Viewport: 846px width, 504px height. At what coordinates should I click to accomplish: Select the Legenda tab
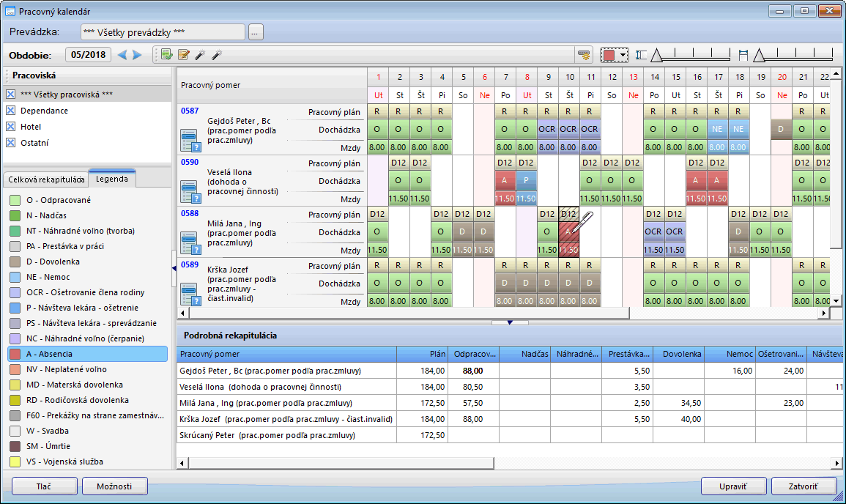click(x=111, y=179)
